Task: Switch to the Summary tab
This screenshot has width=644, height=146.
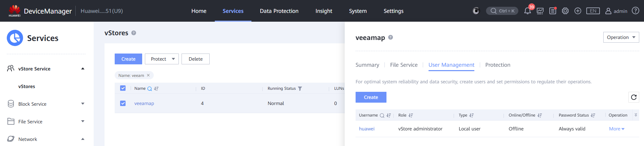Action: (x=367, y=65)
